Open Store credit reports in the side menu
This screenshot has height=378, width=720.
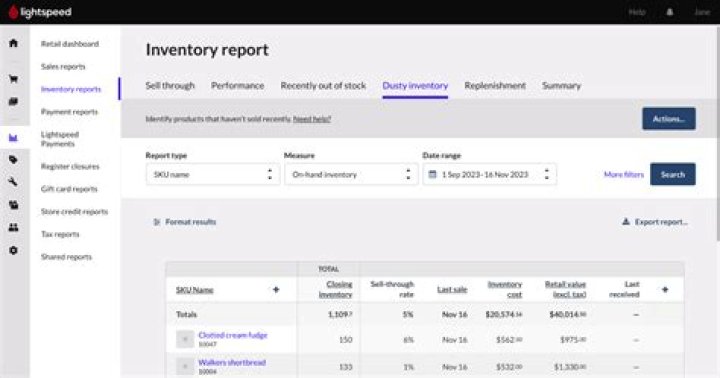point(74,212)
